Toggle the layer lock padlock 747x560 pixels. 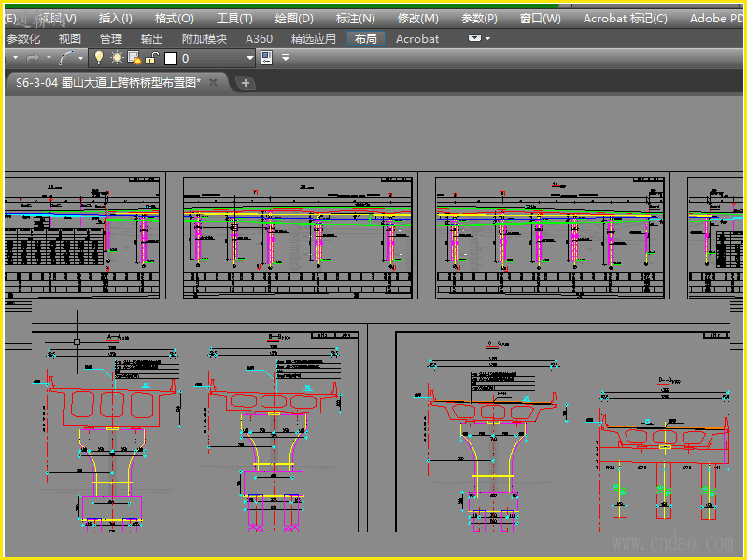click(150, 58)
